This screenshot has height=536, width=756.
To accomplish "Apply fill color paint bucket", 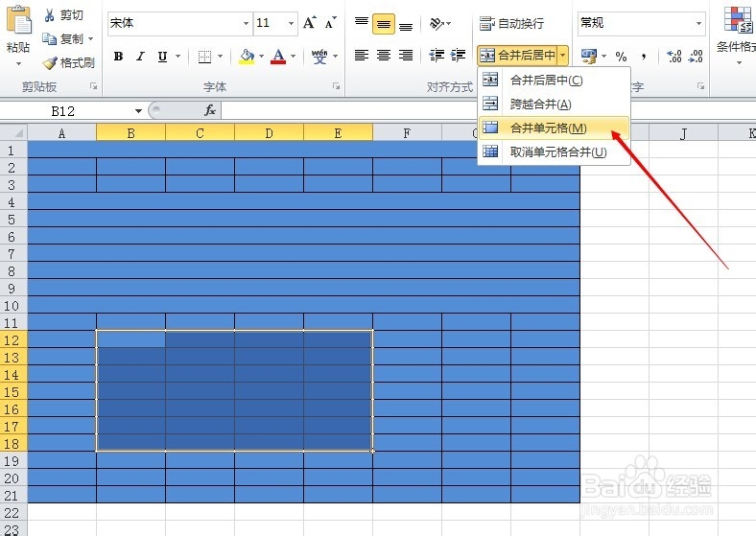I will point(247,57).
